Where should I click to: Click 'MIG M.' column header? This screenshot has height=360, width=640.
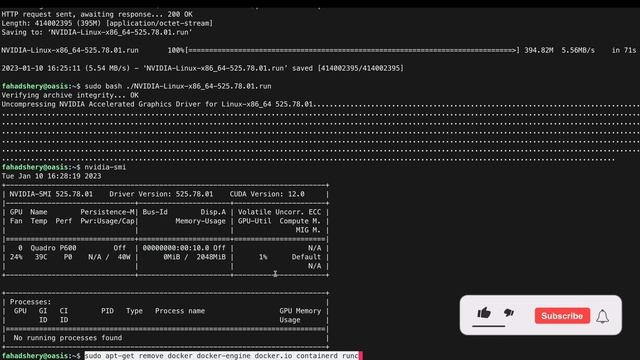(308, 230)
